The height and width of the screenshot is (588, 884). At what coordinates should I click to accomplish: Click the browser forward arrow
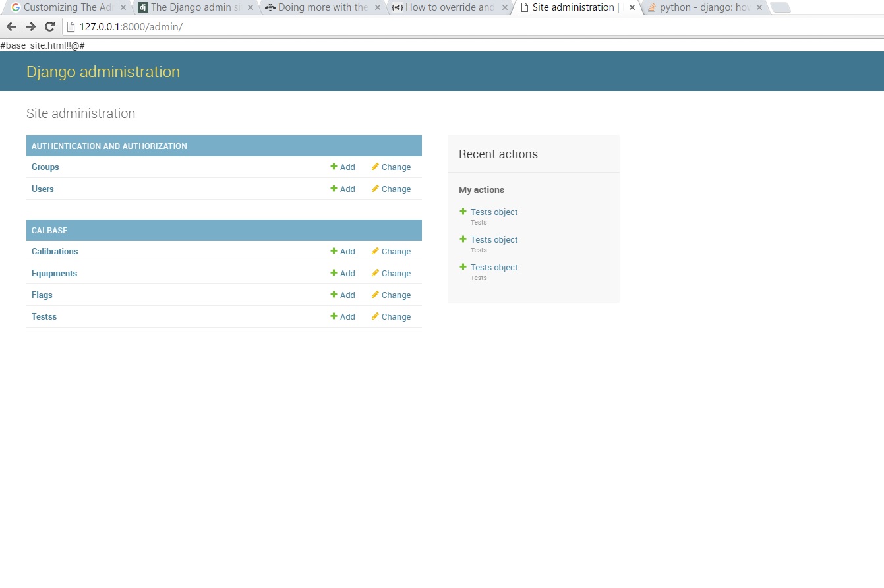(x=30, y=27)
